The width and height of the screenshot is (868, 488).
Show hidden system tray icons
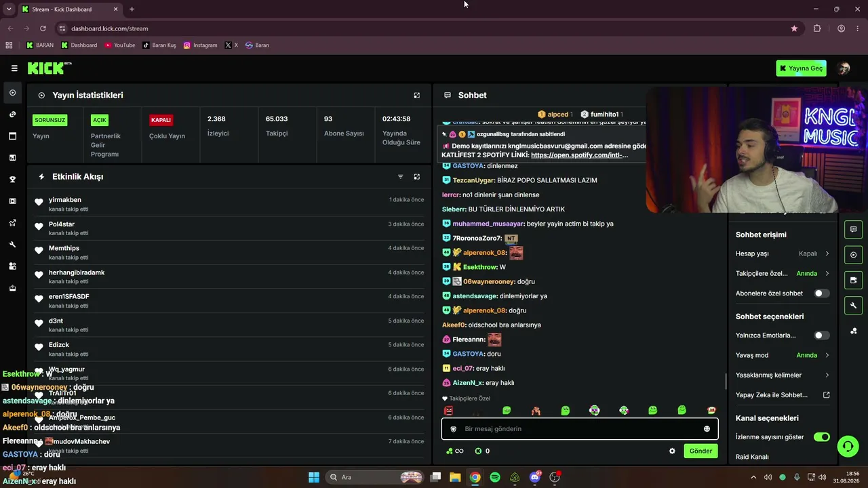coord(753,477)
